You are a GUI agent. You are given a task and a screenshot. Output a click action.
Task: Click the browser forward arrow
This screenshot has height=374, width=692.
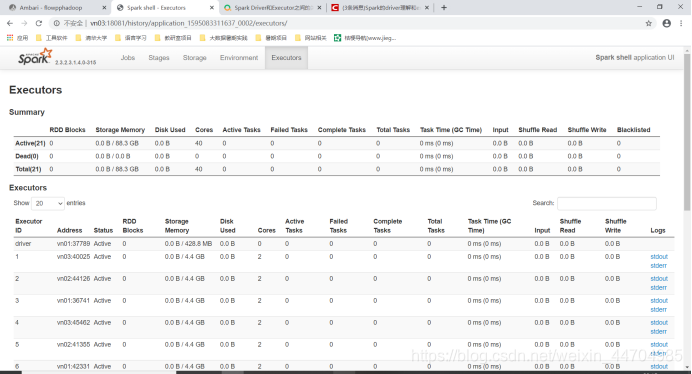[x=24, y=23]
